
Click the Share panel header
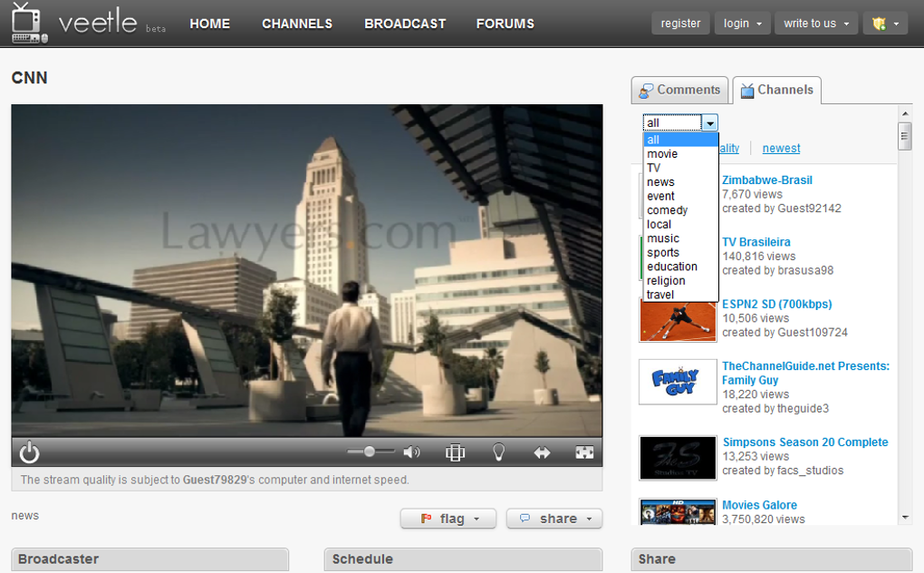(x=772, y=558)
